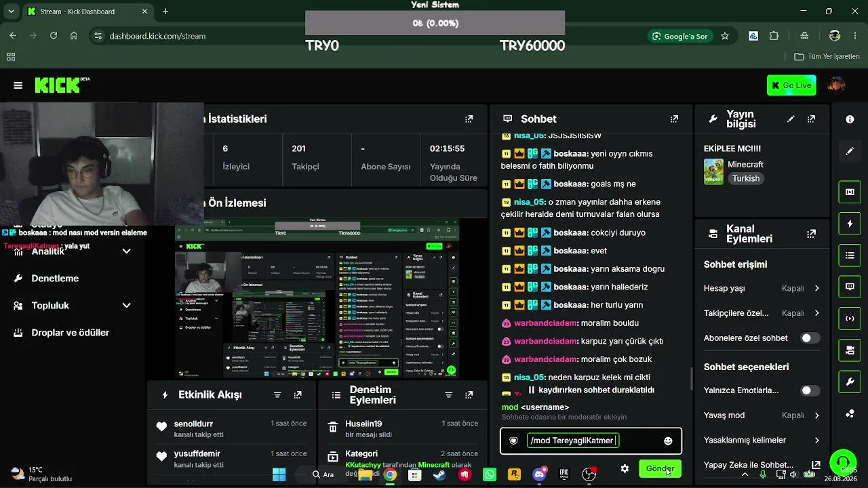Switch to Stream - Kick Dashboard tab
Image resolution: width=868 pixels, height=488 pixels.
pos(87,12)
